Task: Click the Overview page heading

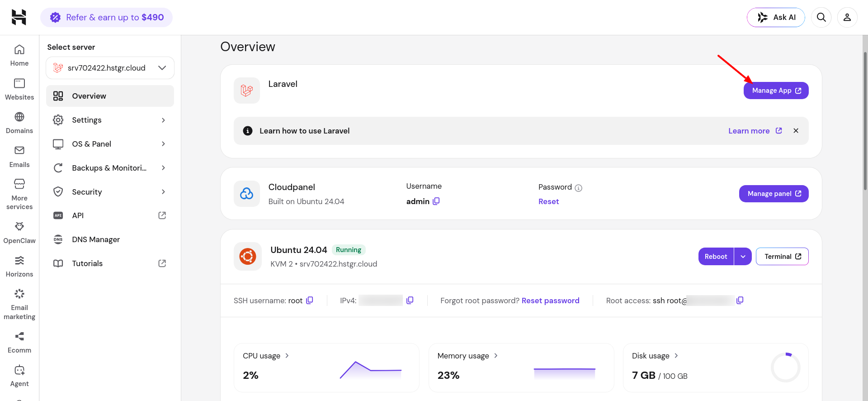Action: coord(248,47)
